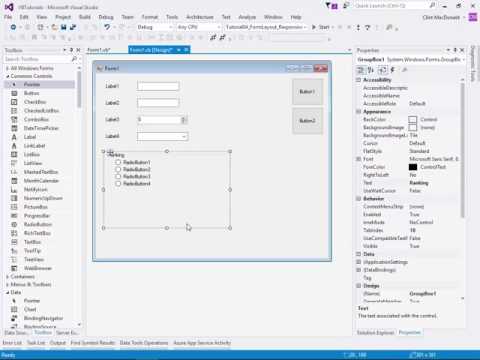480x360 pixels.
Task: Collapse the Accessibility property category
Action: (359, 80)
